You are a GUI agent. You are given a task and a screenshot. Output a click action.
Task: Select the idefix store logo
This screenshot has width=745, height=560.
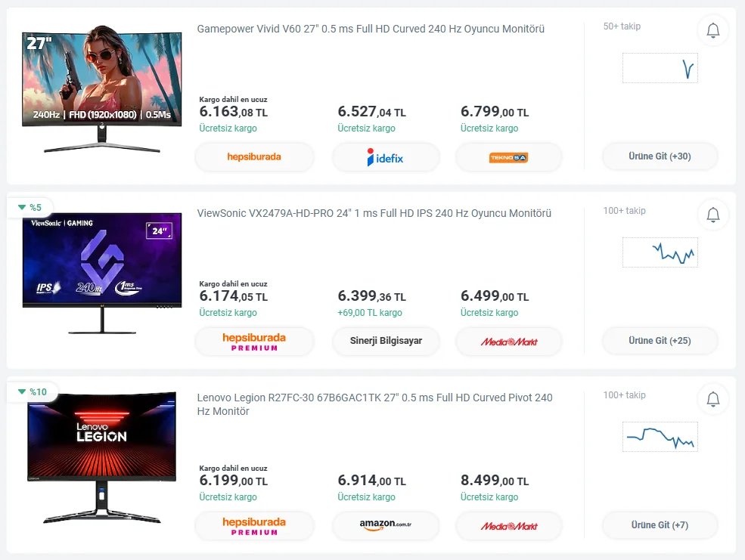pos(386,157)
